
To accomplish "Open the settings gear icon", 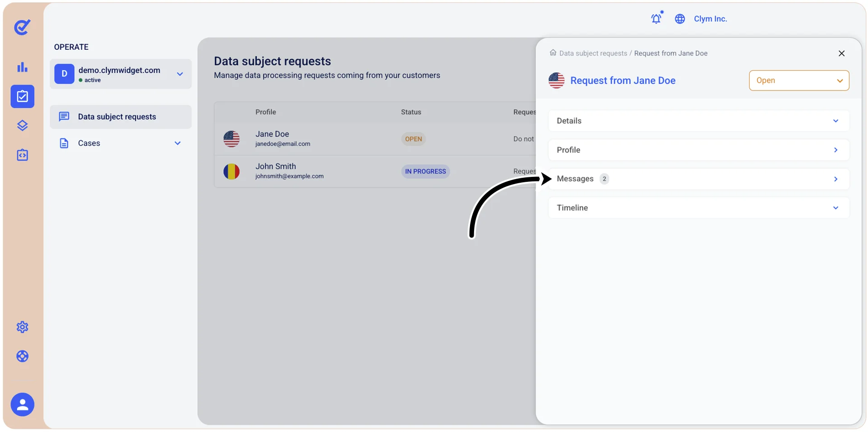I will coord(22,327).
